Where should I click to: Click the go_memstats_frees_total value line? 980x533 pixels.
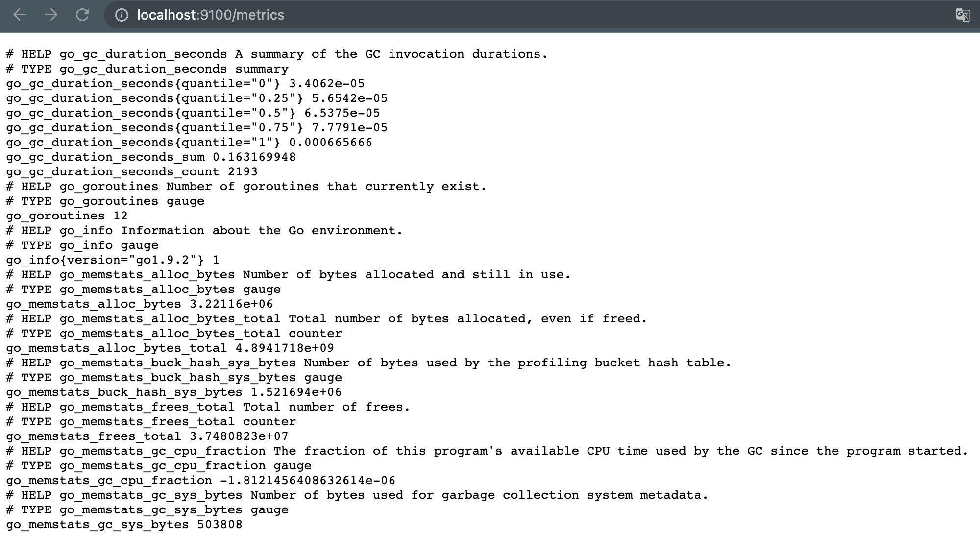[147, 436]
